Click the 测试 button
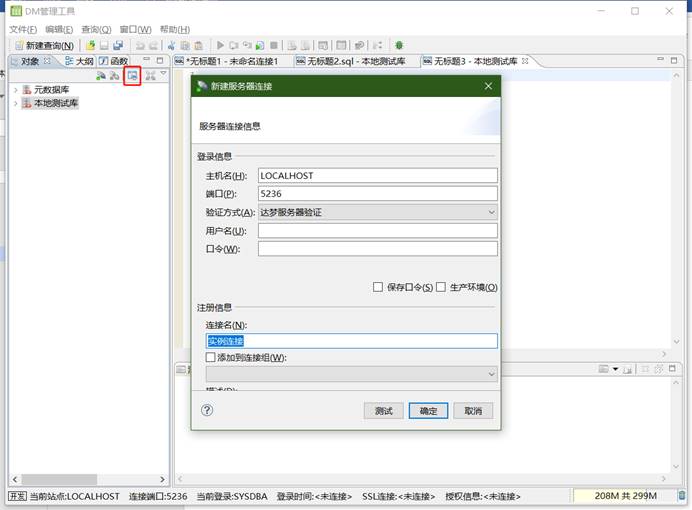Image resolution: width=692 pixels, height=510 pixels. click(384, 411)
